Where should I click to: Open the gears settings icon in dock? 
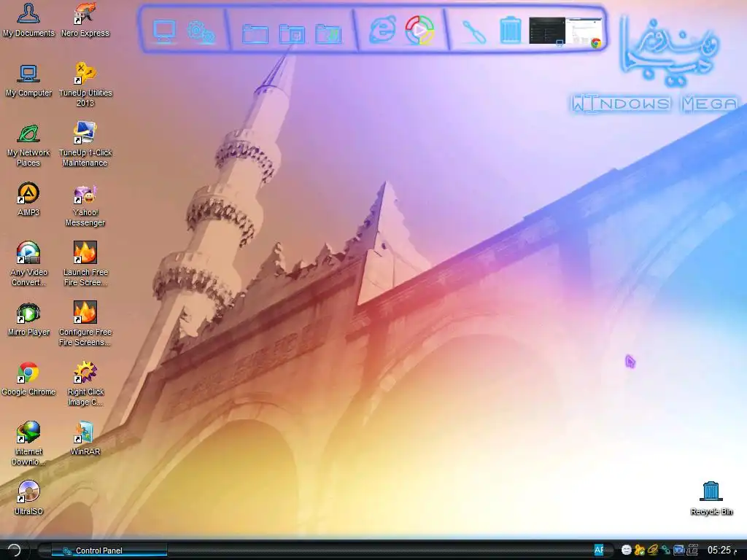(201, 32)
